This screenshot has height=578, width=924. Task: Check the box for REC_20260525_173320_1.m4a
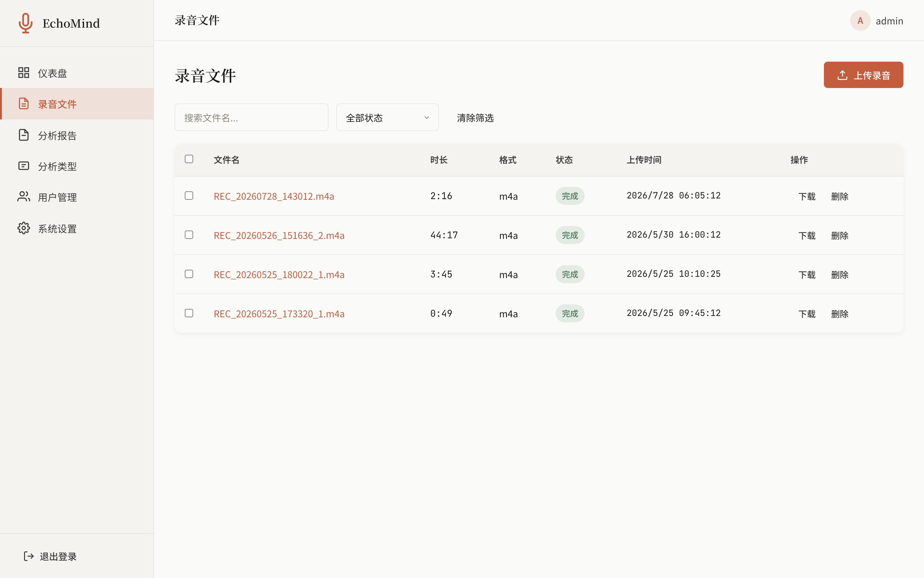189,313
